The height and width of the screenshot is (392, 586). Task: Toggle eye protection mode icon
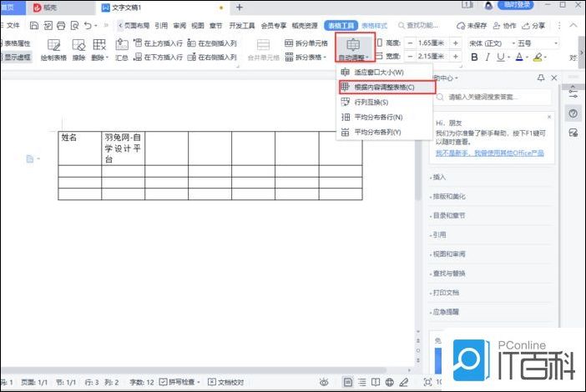[324, 382]
